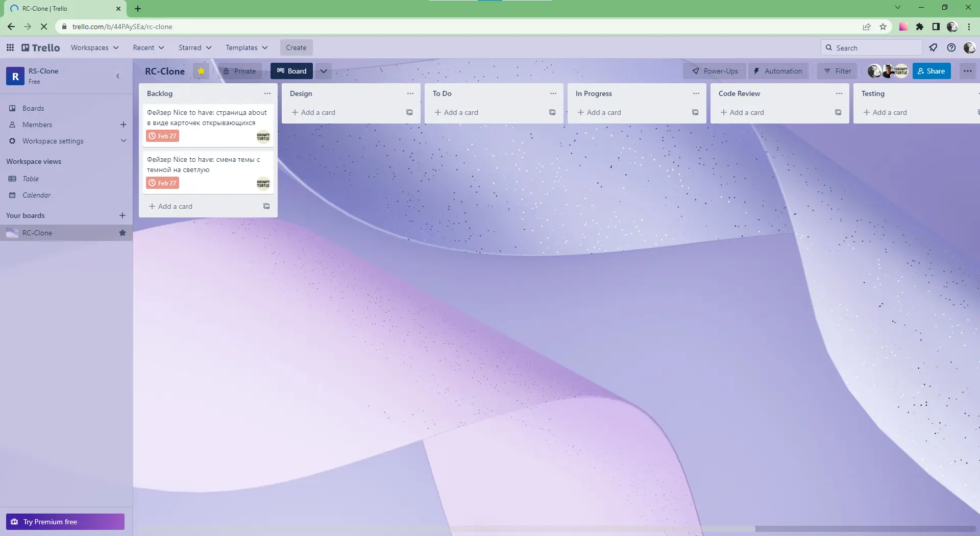Open the board menu via three dots
The height and width of the screenshot is (536, 980).
[x=968, y=71]
